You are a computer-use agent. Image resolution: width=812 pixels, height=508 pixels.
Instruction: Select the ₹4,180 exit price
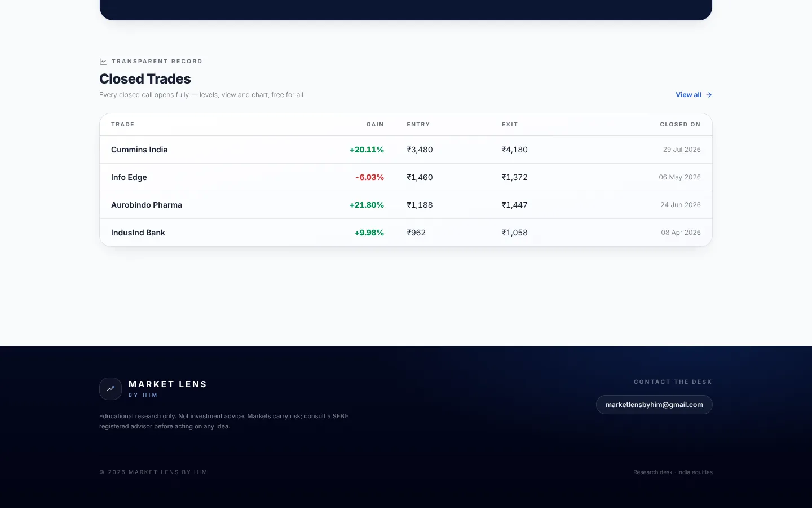pyautogui.click(x=515, y=150)
